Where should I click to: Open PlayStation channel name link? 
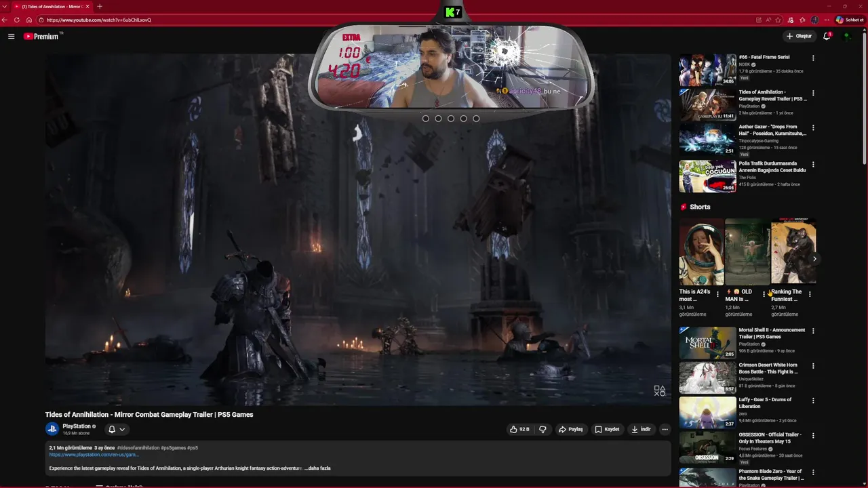(x=77, y=426)
